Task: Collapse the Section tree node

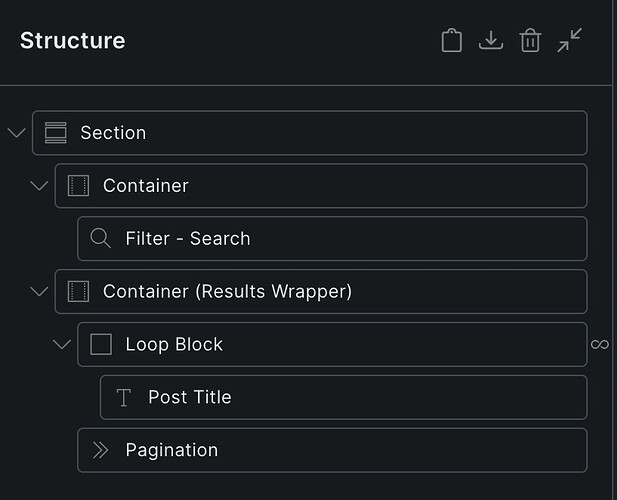Action: click(x=17, y=133)
